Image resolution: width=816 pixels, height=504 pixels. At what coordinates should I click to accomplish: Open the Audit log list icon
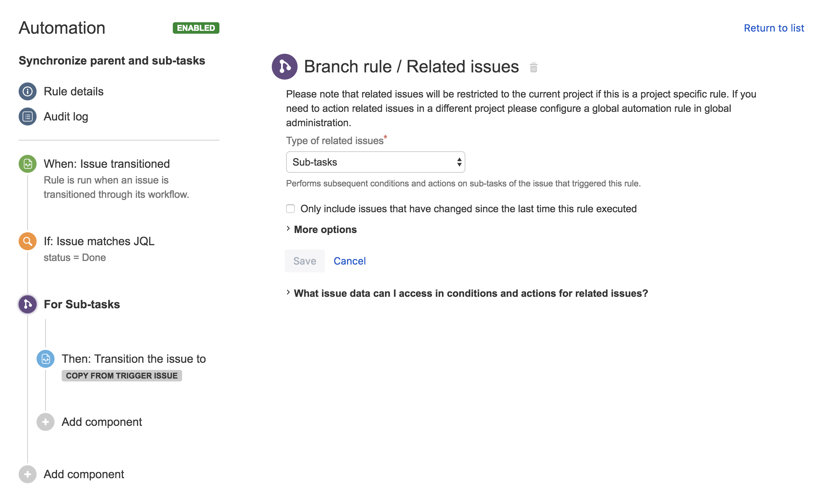coord(28,117)
